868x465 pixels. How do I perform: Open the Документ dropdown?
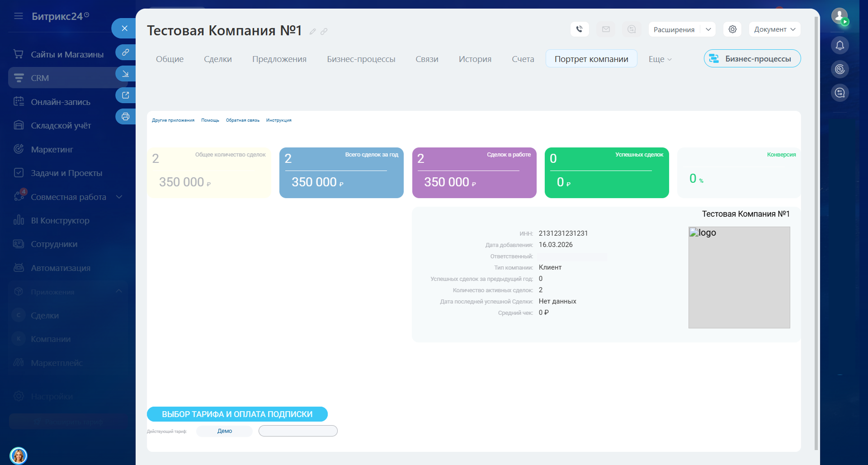(774, 29)
